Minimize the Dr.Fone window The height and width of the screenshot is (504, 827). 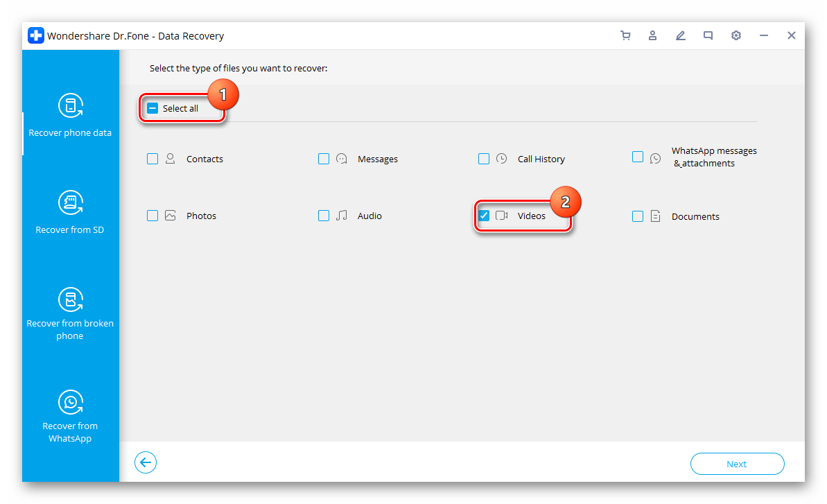click(764, 35)
